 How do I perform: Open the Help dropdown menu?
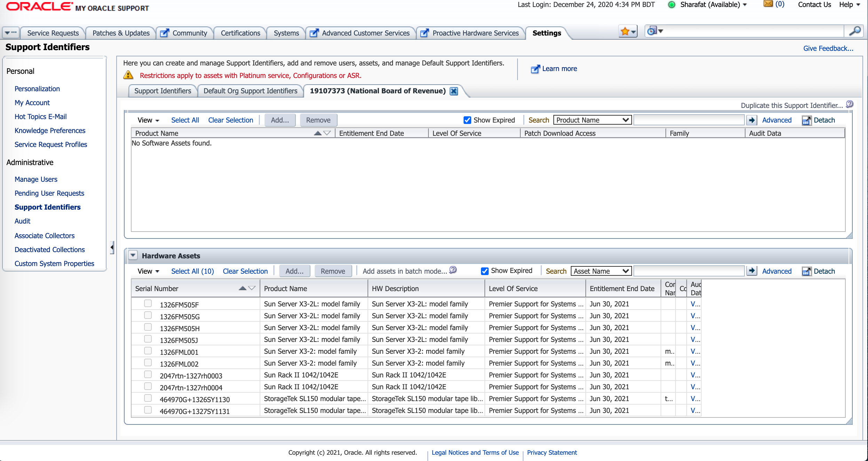click(x=850, y=5)
